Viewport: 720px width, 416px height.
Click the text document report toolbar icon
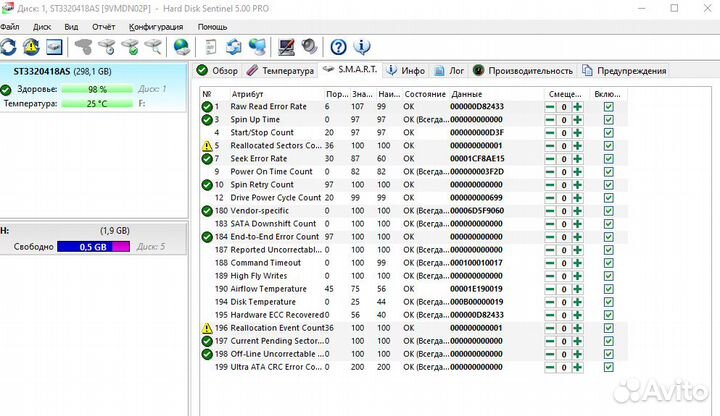210,46
